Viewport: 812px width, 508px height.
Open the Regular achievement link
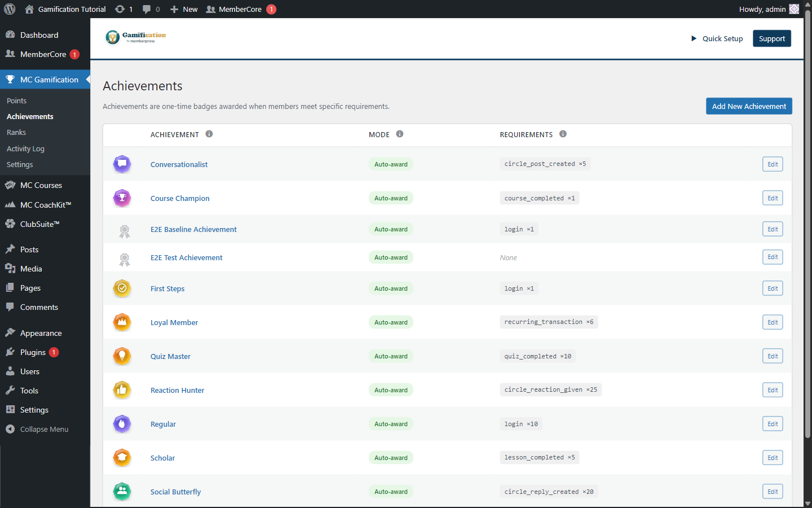[x=163, y=424]
